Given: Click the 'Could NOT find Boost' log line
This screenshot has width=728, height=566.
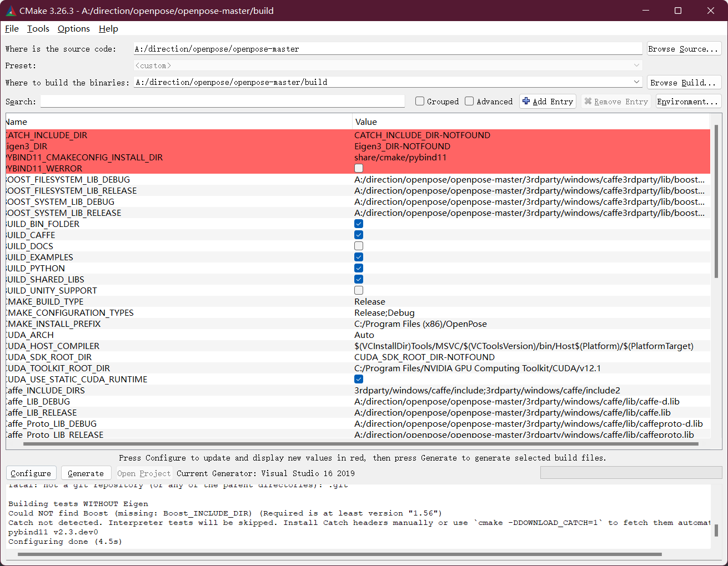Looking at the screenshot, I should coord(225,513).
